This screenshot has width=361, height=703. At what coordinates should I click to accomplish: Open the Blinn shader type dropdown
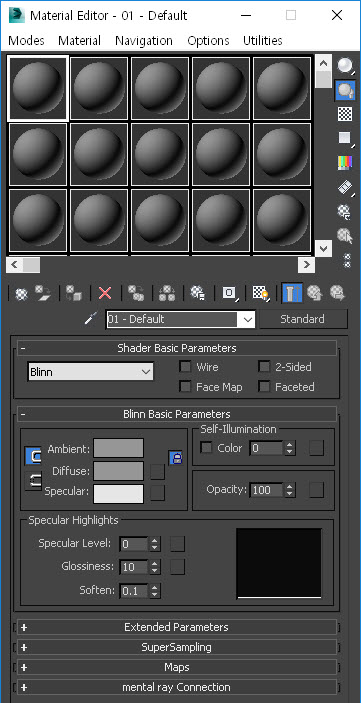pos(90,372)
